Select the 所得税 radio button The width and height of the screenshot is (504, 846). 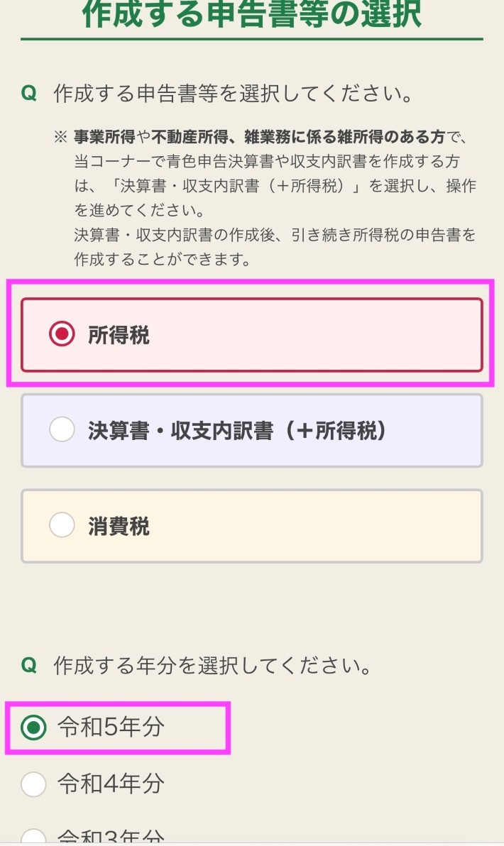62,334
